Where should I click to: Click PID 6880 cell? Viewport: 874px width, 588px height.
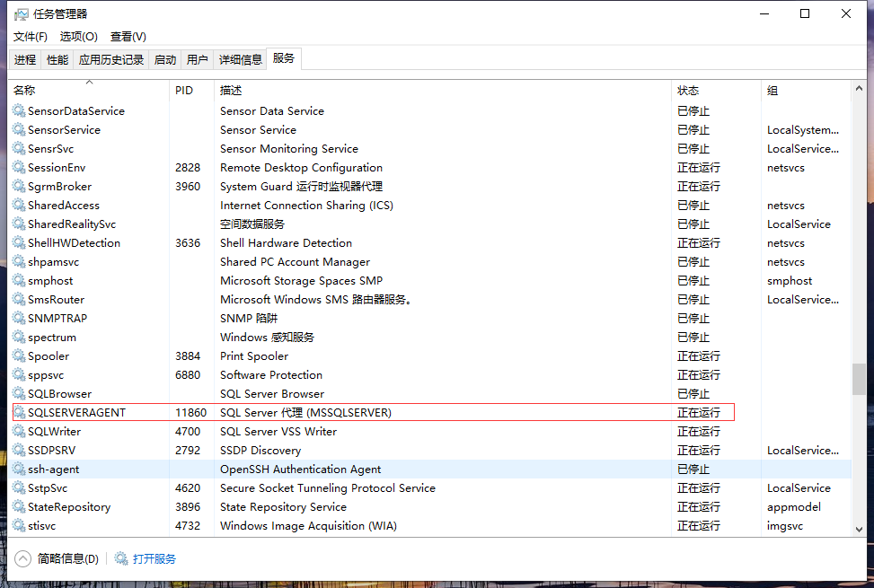pyautogui.click(x=188, y=374)
